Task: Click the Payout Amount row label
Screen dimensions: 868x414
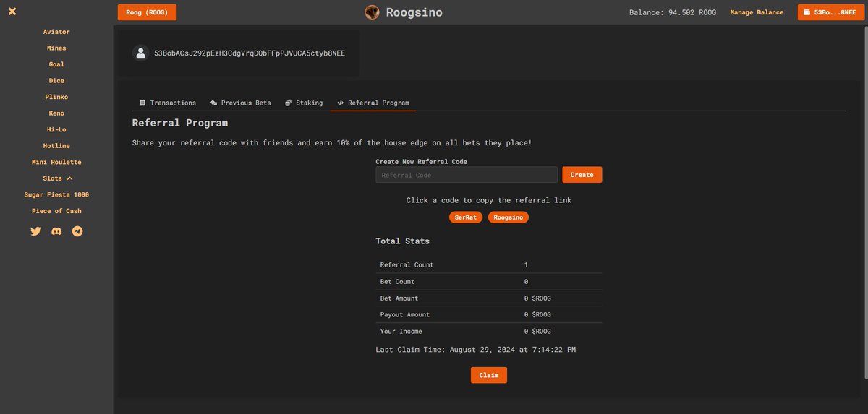Action: pyautogui.click(x=405, y=315)
